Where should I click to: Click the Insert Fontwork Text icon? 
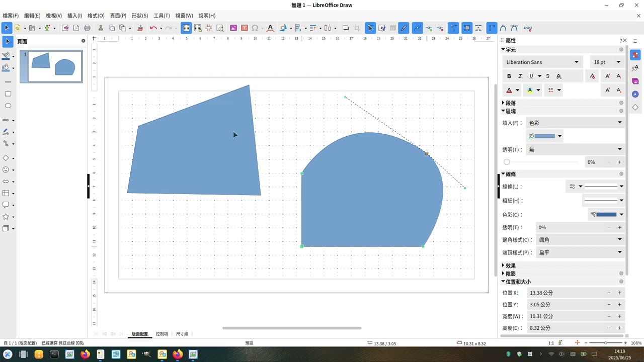click(270, 28)
